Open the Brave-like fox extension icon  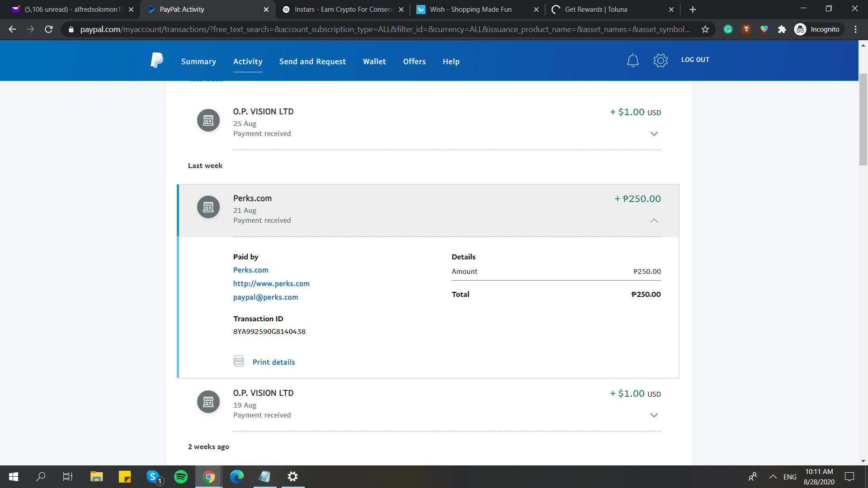click(746, 29)
